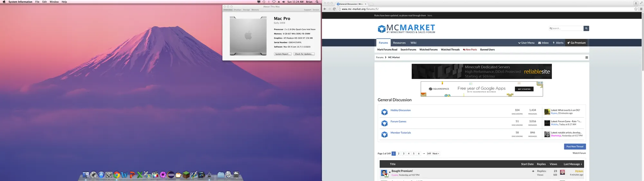The image size is (644, 181).
Task: Click the Bluetooth menu bar icon
Action: tap(269, 2)
